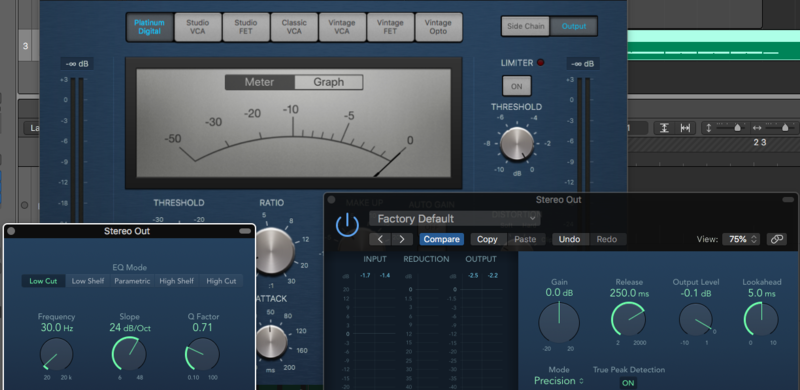Click the horizontal auto zoom icon

click(x=685, y=128)
